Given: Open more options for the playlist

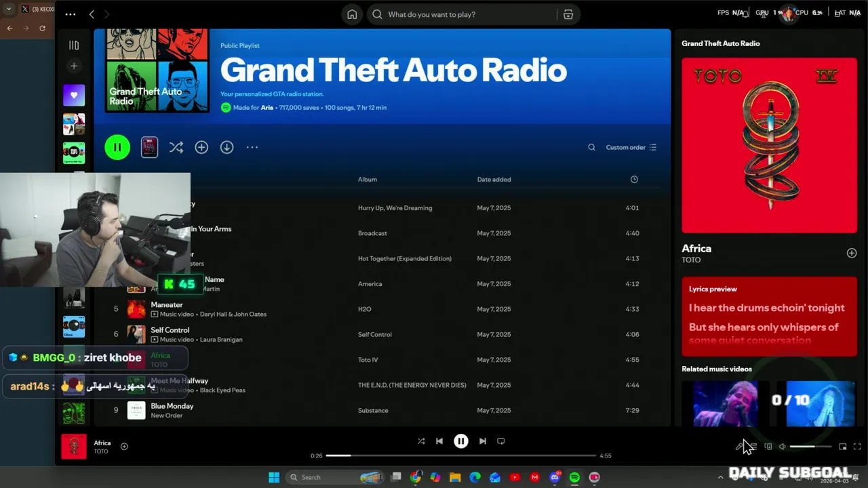Looking at the screenshot, I should click(252, 147).
